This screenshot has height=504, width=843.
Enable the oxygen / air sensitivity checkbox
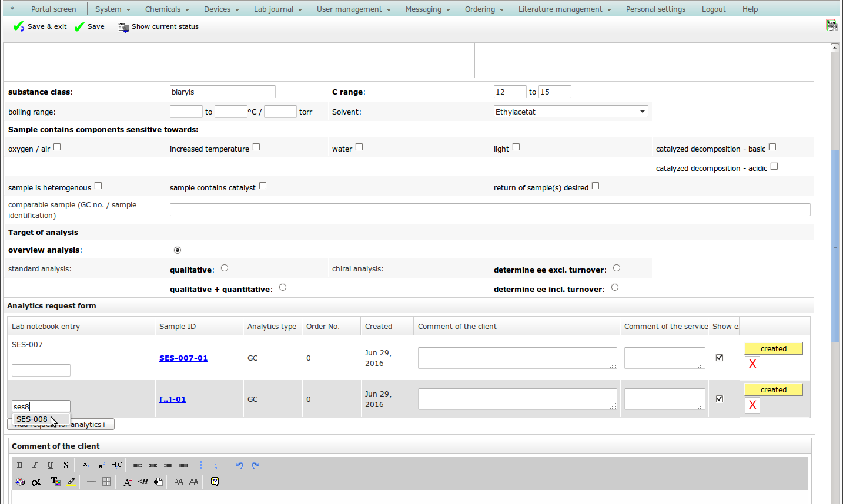(x=57, y=147)
